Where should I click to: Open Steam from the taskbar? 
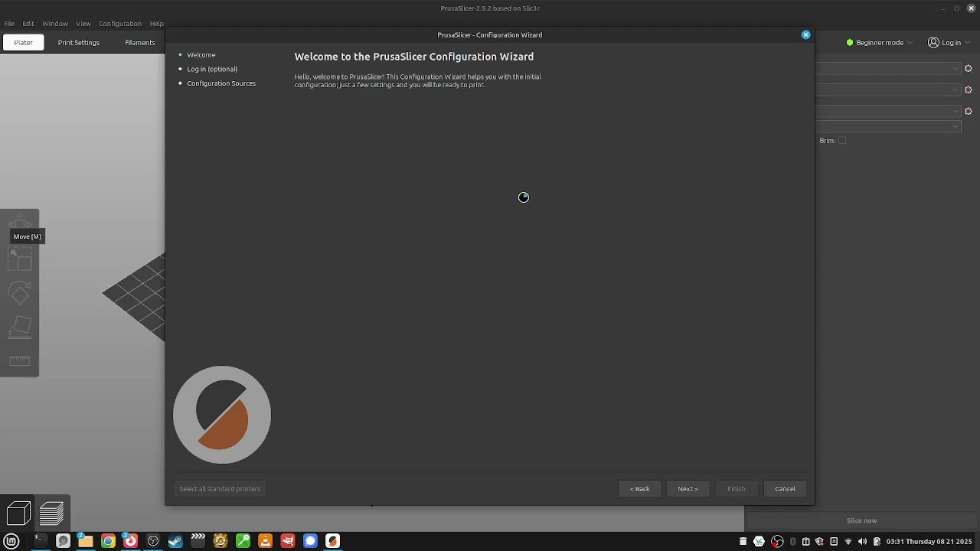pos(175,541)
